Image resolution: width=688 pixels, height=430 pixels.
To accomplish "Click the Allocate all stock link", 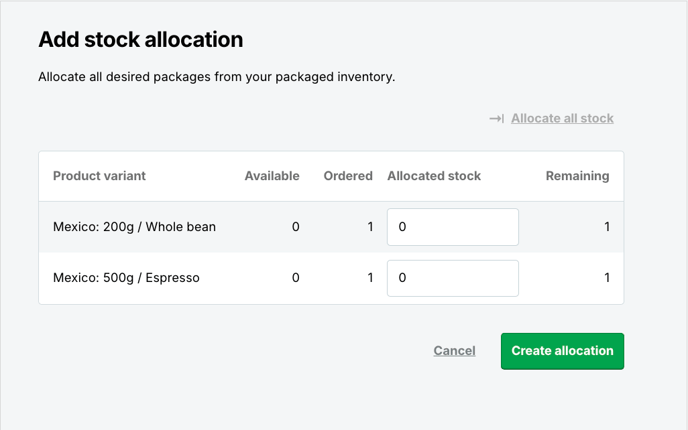I will point(562,118).
